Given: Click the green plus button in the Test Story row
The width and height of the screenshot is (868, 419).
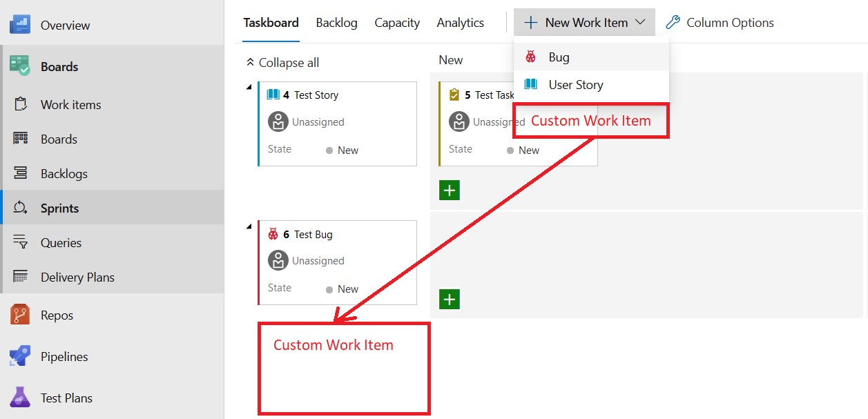Looking at the screenshot, I should click(x=450, y=190).
